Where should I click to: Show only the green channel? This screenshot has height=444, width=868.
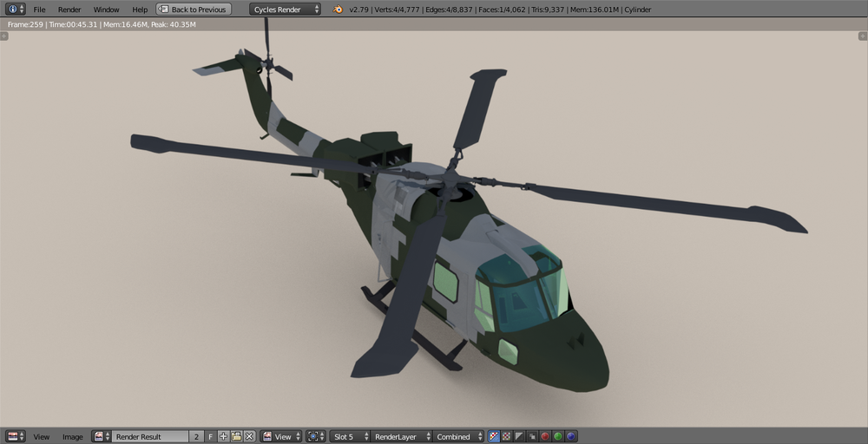tap(558, 436)
